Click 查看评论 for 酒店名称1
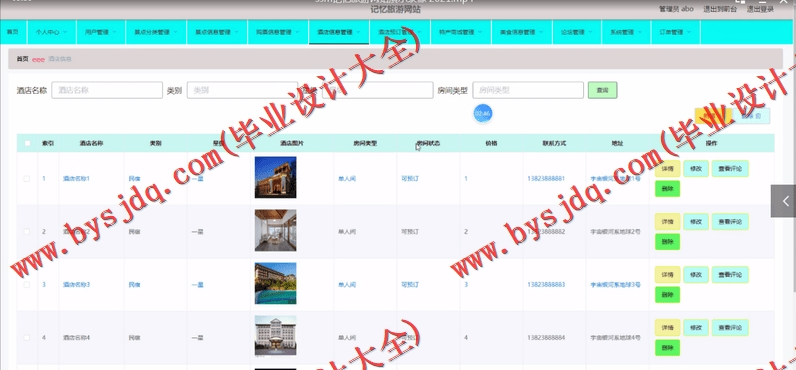The height and width of the screenshot is (370, 796). pyautogui.click(x=730, y=169)
